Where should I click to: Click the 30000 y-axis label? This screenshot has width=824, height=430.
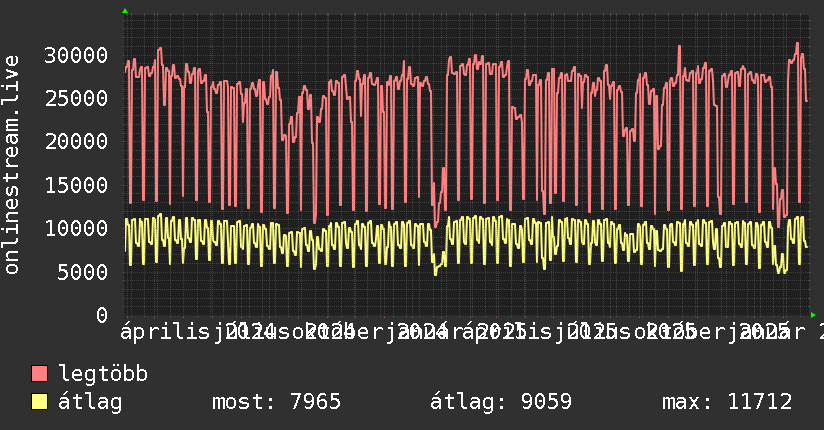(76, 55)
